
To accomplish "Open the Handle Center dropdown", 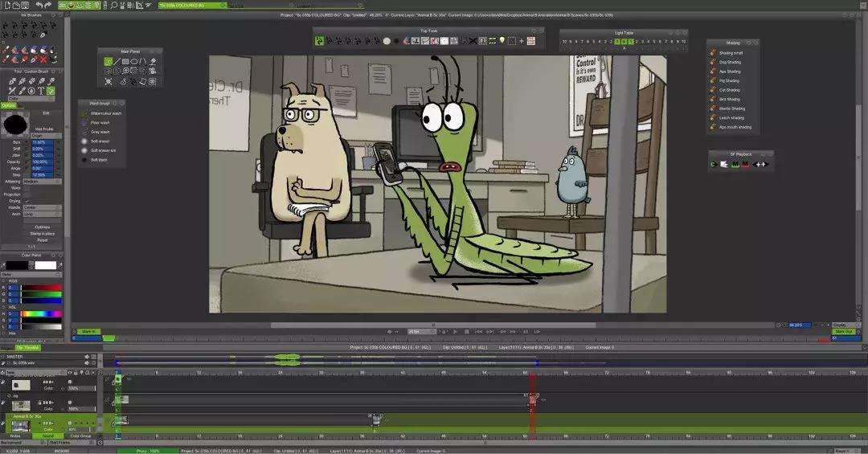I will tap(42, 207).
